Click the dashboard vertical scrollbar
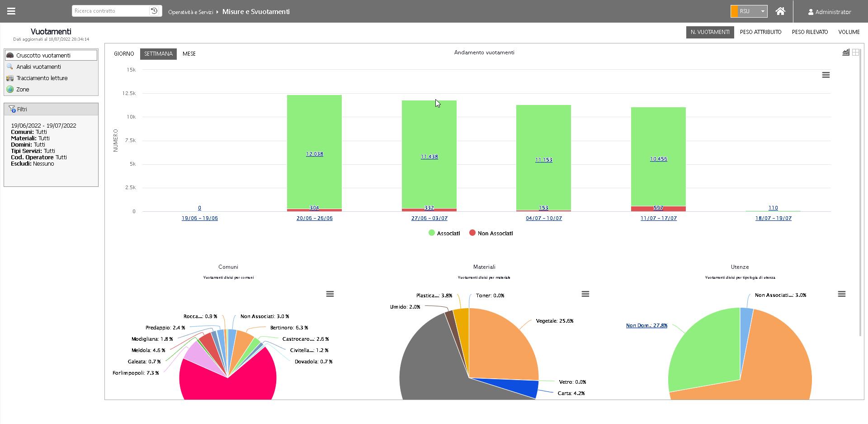This screenshot has width=868, height=424. coord(861,192)
